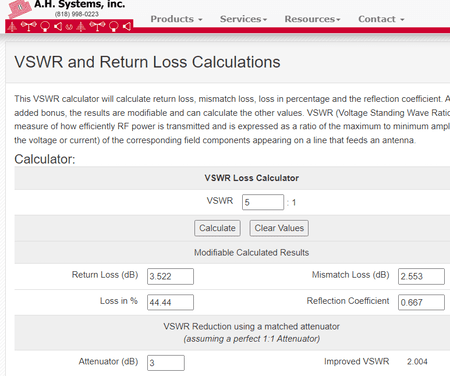Screen dimensions: 450x376
Task: Click the Reflection Coefficient field
Action: 421,302
